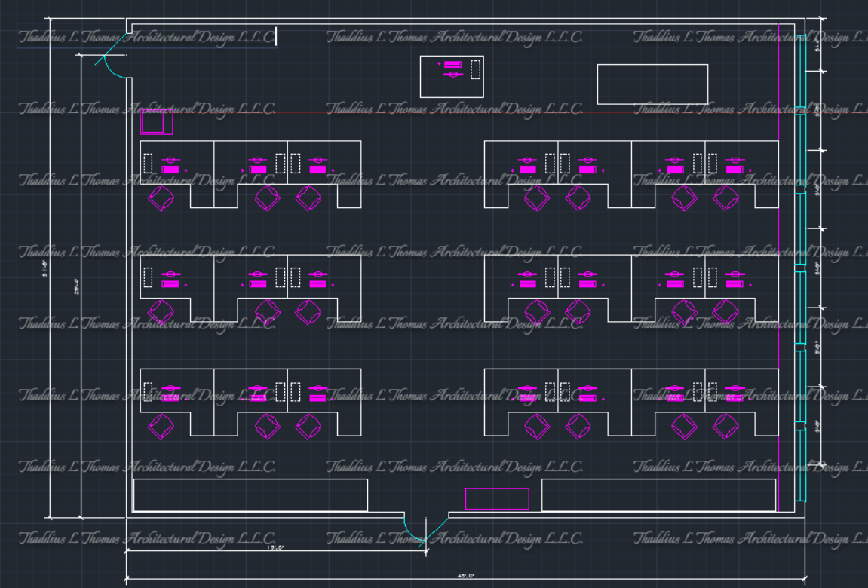Select the chair in the upper-left corner cubicle
The width and height of the screenshot is (868, 588).
click(161, 198)
